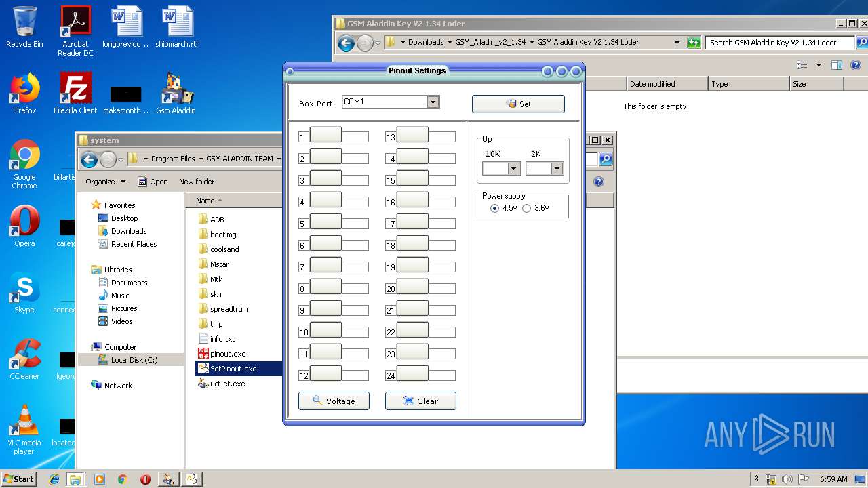Refresh the GSM Aladdin Key folder address
This screenshot has width=868, height=488.
[x=693, y=43]
